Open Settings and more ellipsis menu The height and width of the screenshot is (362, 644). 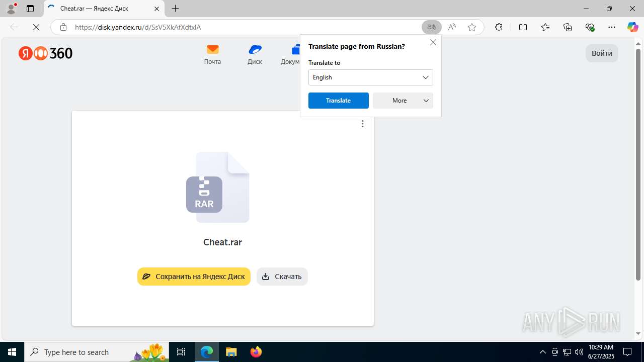click(x=612, y=27)
